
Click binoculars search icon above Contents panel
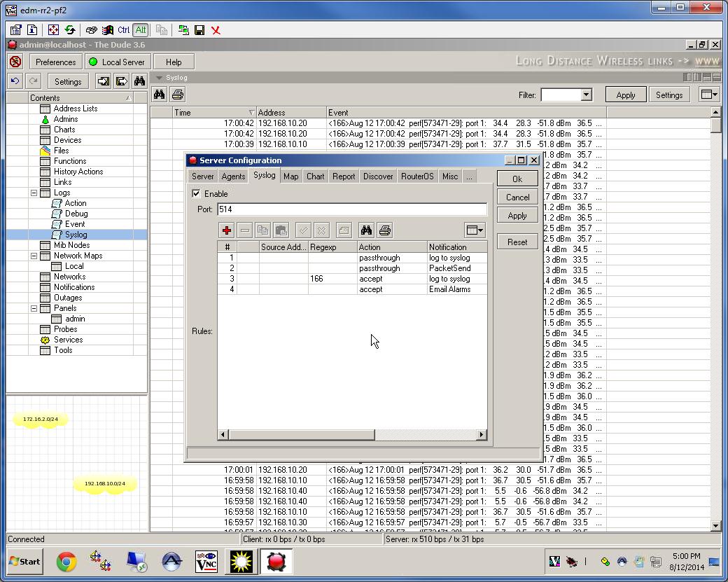click(x=140, y=81)
